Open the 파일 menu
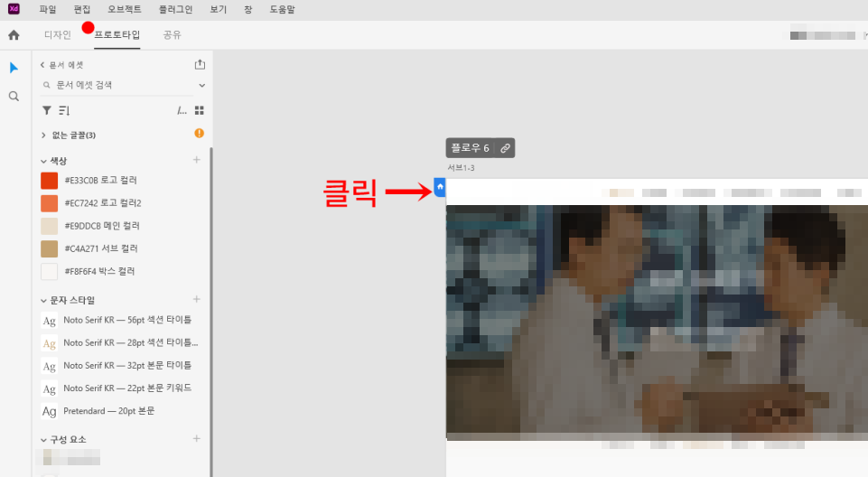 (48, 9)
